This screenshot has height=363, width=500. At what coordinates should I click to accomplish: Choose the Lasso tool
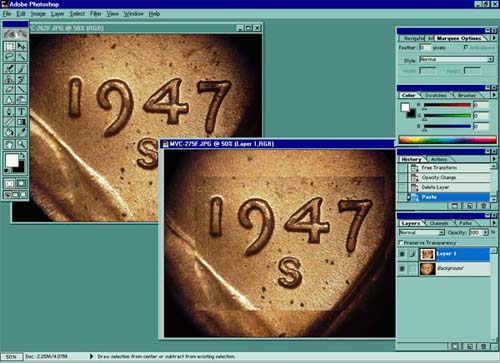pyautogui.click(x=9, y=57)
